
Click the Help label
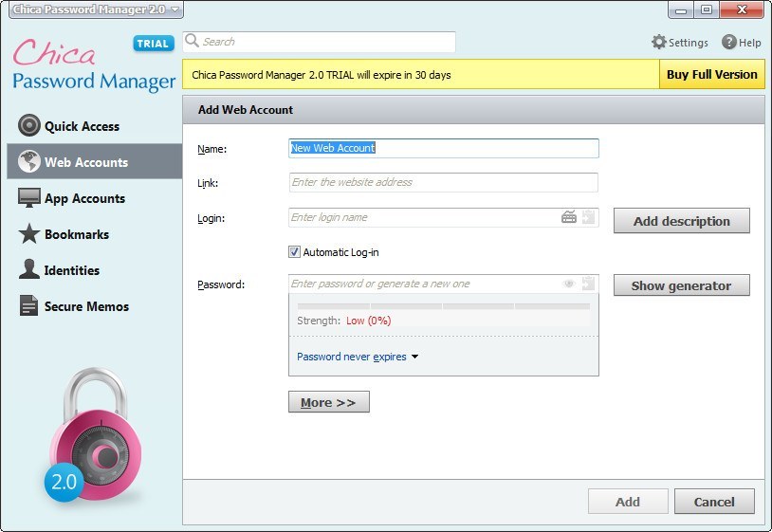point(749,43)
